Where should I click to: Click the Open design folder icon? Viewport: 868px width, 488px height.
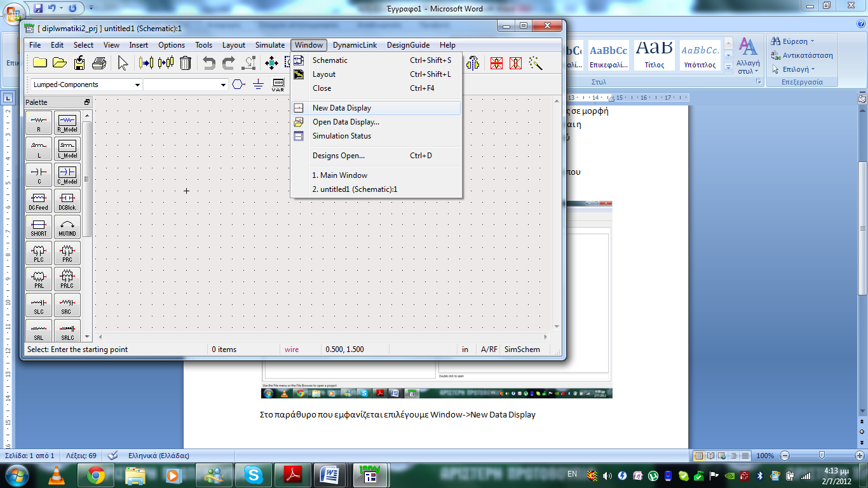coord(60,63)
